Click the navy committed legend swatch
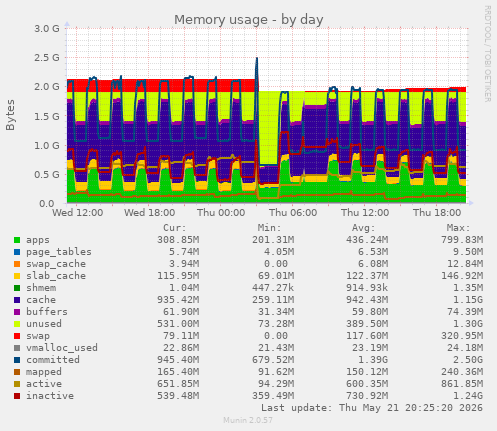497x431 pixels. pyautogui.click(x=17, y=360)
